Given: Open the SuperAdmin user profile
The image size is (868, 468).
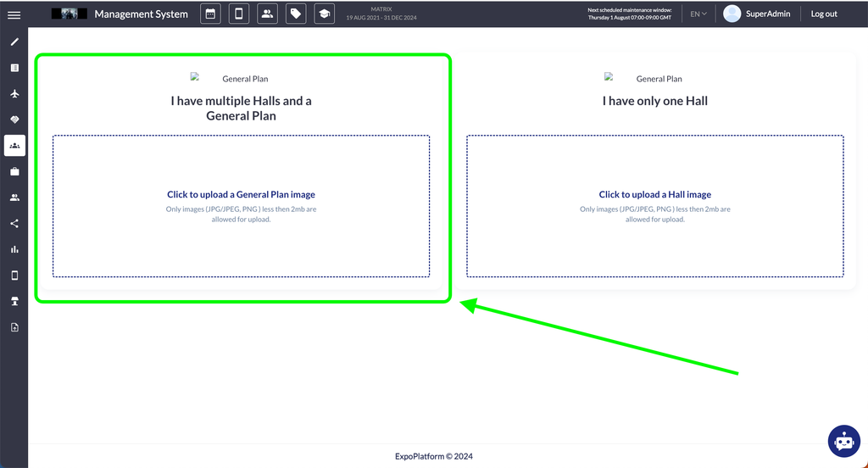Looking at the screenshot, I should click(x=757, y=14).
